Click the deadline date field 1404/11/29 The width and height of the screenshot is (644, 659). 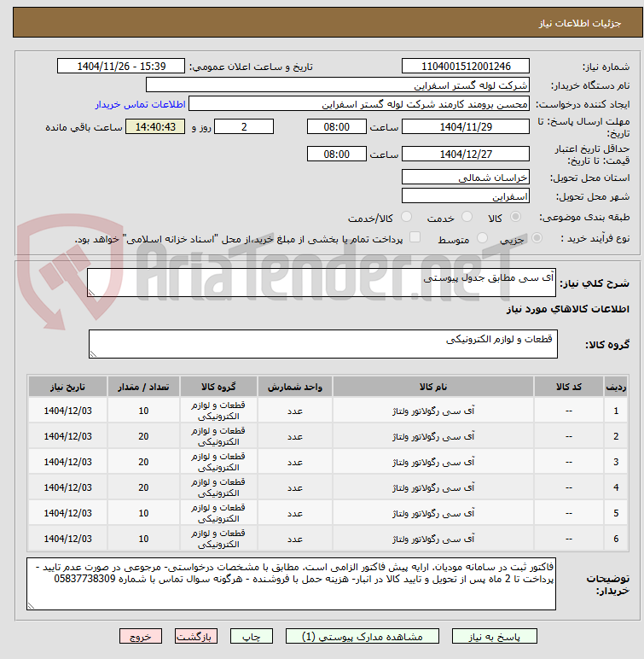click(466, 126)
